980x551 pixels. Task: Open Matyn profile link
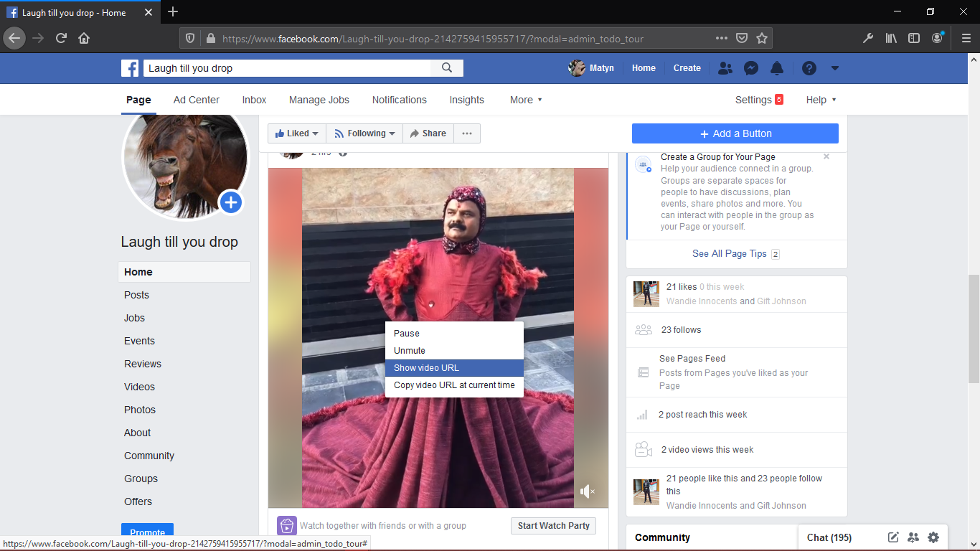(592, 68)
